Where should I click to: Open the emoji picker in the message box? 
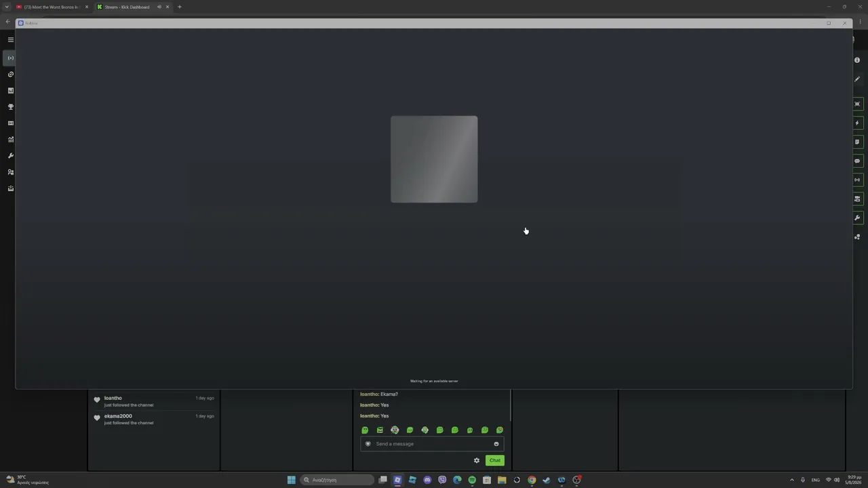496,444
